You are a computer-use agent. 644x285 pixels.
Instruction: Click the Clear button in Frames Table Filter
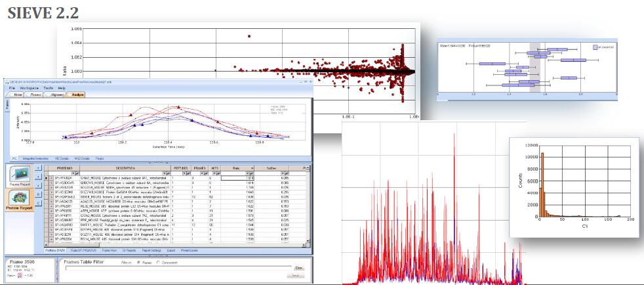(299, 268)
